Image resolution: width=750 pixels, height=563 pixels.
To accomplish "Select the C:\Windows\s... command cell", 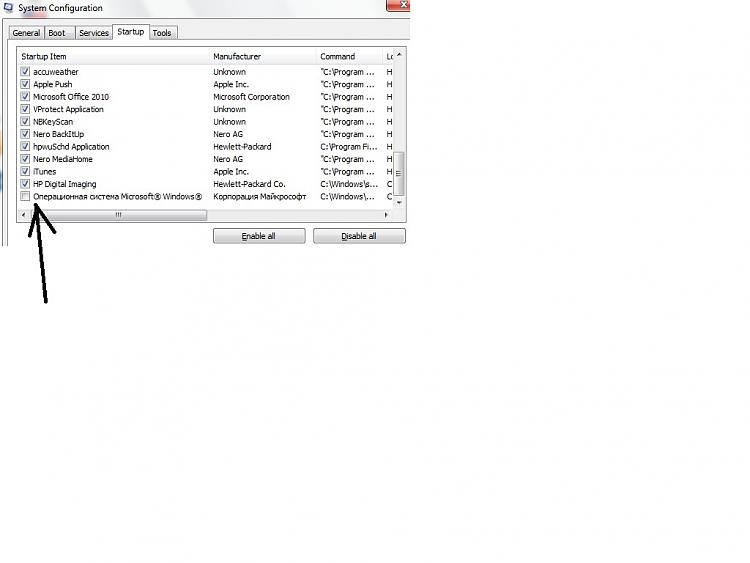I will 349,184.
